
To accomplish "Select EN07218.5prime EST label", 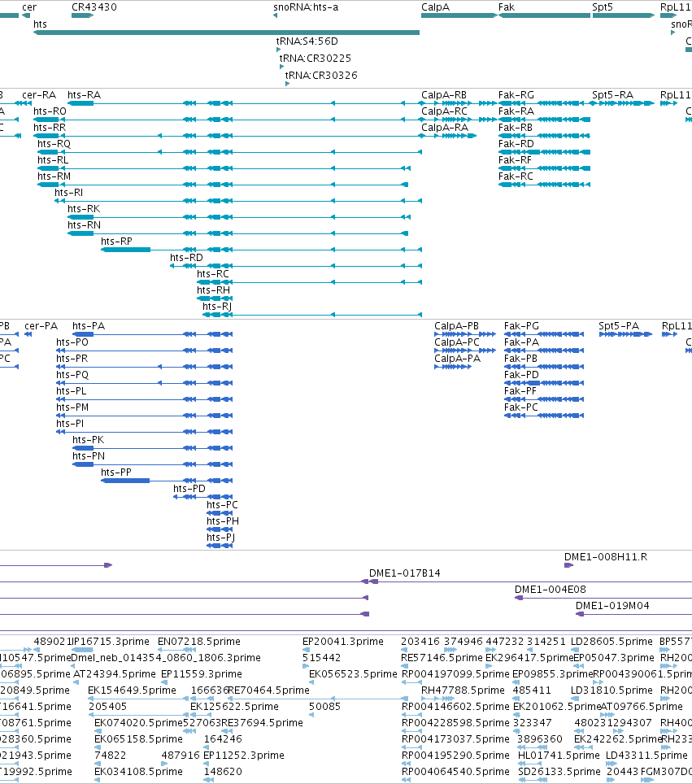I will pos(199,642).
